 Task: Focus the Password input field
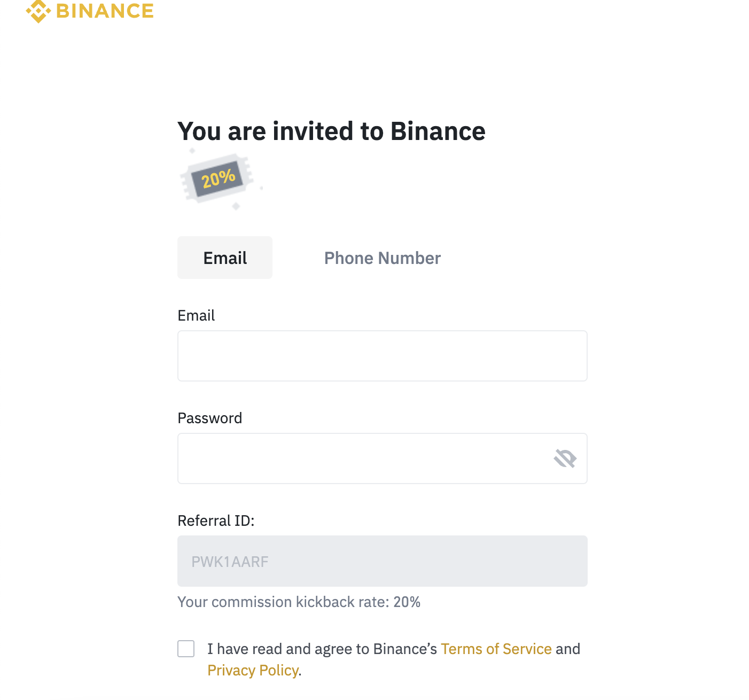[x=363, y=458]
